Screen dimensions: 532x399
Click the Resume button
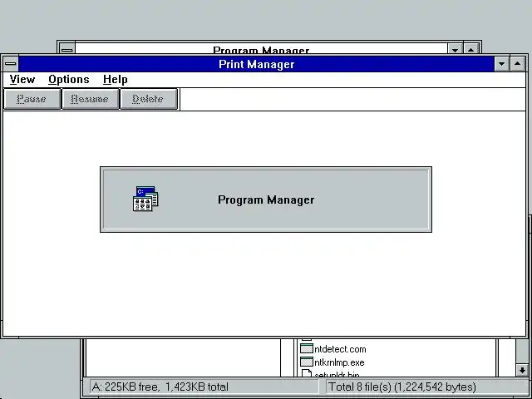point(91,99)
